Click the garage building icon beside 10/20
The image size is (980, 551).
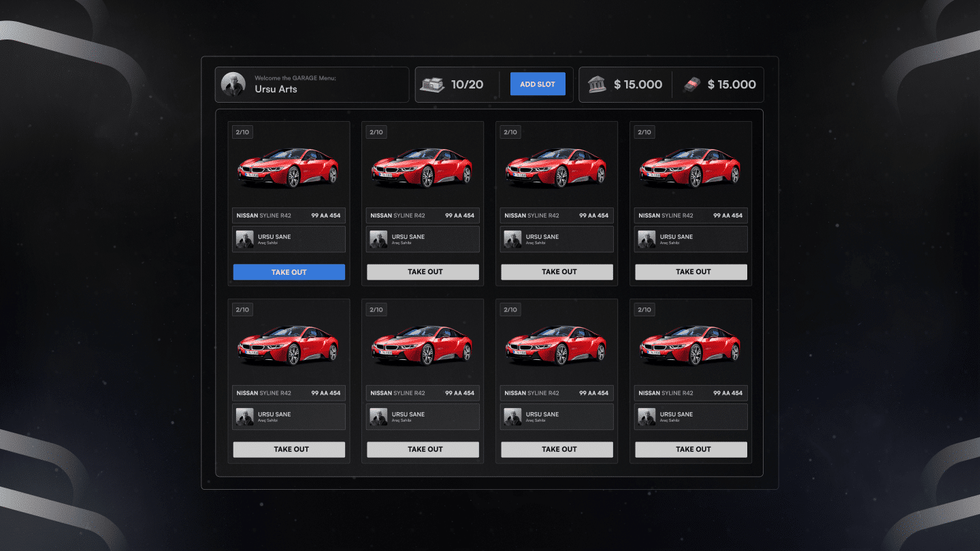(x=432, y=84)
